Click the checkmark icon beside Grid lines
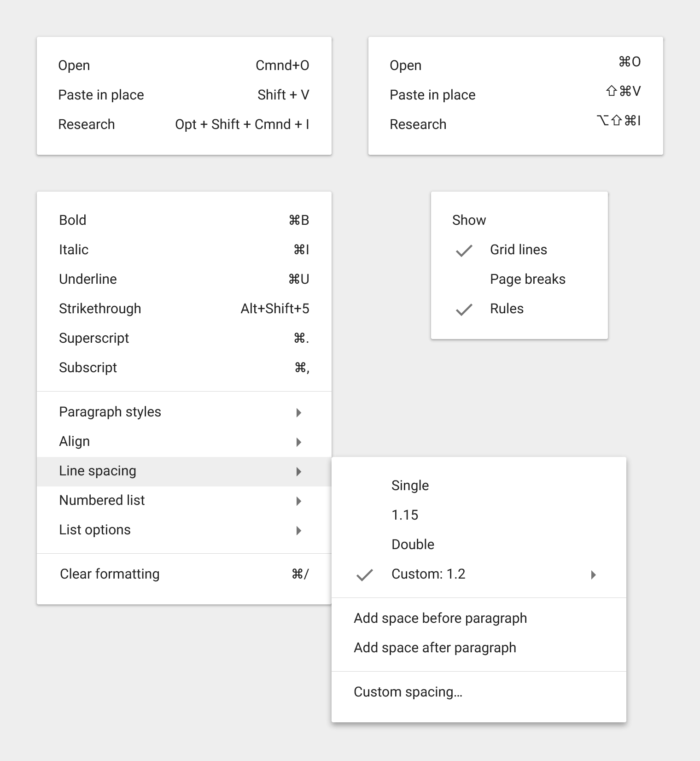 (x=464, y=251)
